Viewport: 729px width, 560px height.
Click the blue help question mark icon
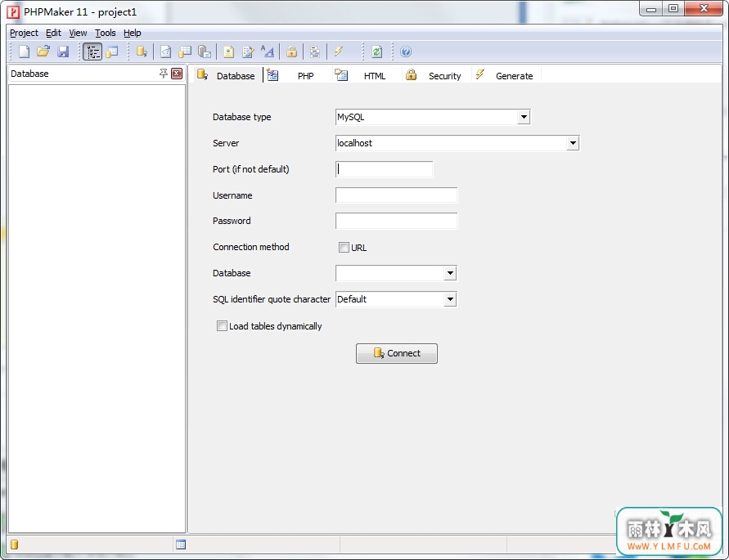[x=406, y=52]
